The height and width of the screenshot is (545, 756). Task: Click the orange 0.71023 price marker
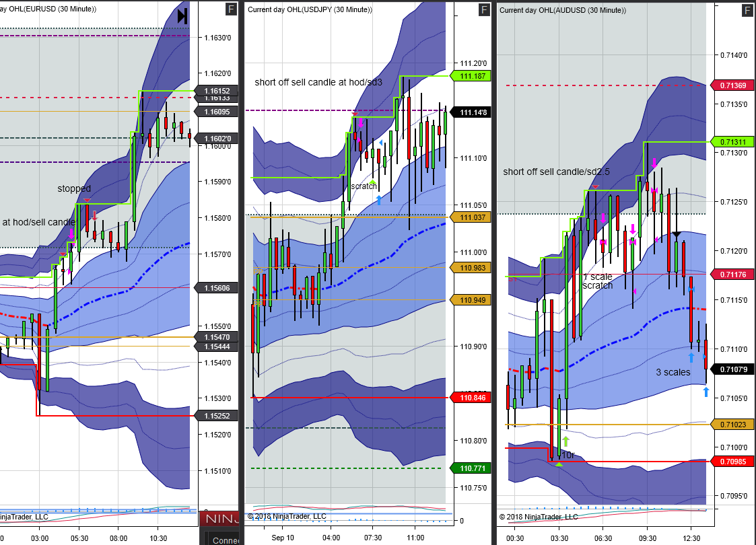[732, 425]
